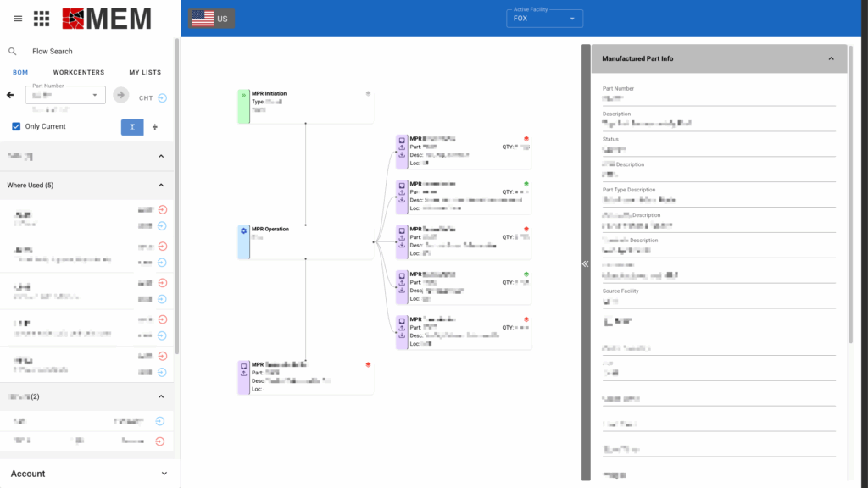868x488 pixels.
Task: Collapse the Where Used (5) section
Action: pyautogui.click(x=161, y=185)
